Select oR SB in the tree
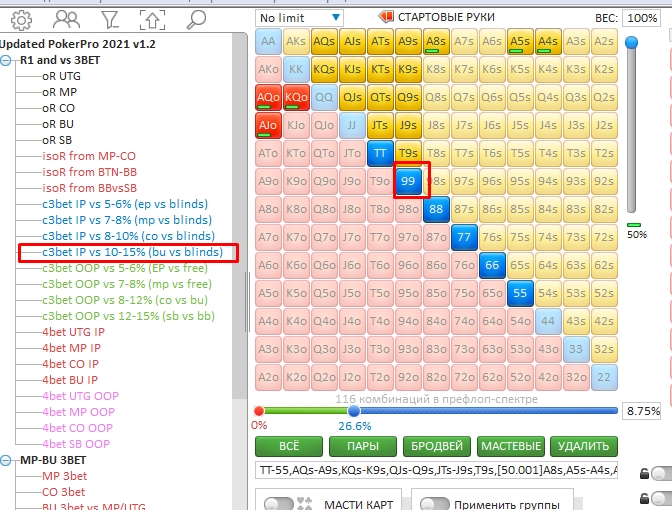Screen dimensions: 672x510 [x=57, y=140]
